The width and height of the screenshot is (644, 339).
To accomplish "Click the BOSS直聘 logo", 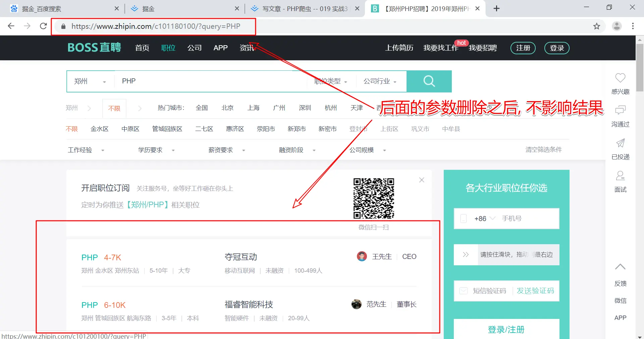I will pos(94,48).
